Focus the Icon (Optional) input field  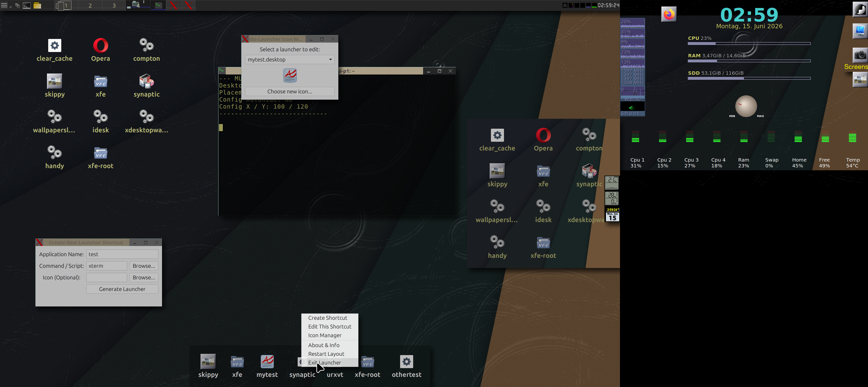tap(107, 277)
